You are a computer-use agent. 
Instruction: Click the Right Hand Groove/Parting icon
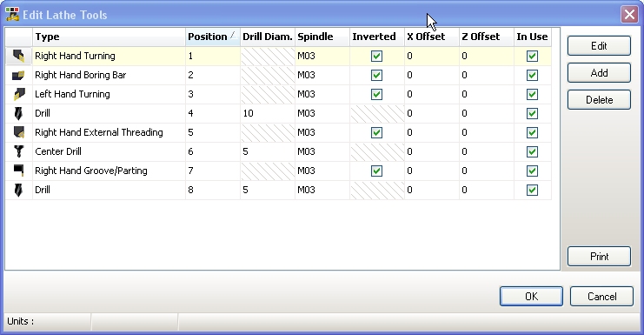tap(18, 171)
